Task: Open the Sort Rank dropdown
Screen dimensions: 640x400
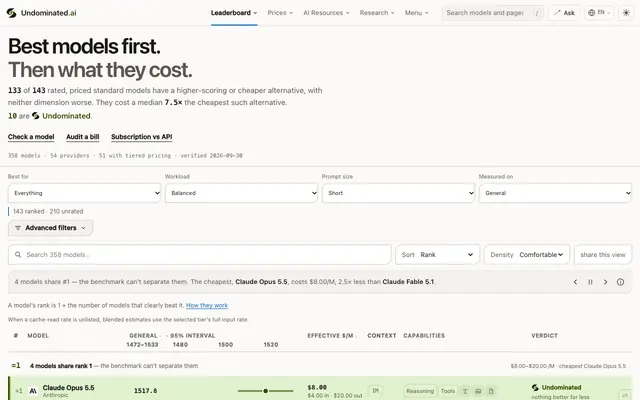Action: [437, 255]
